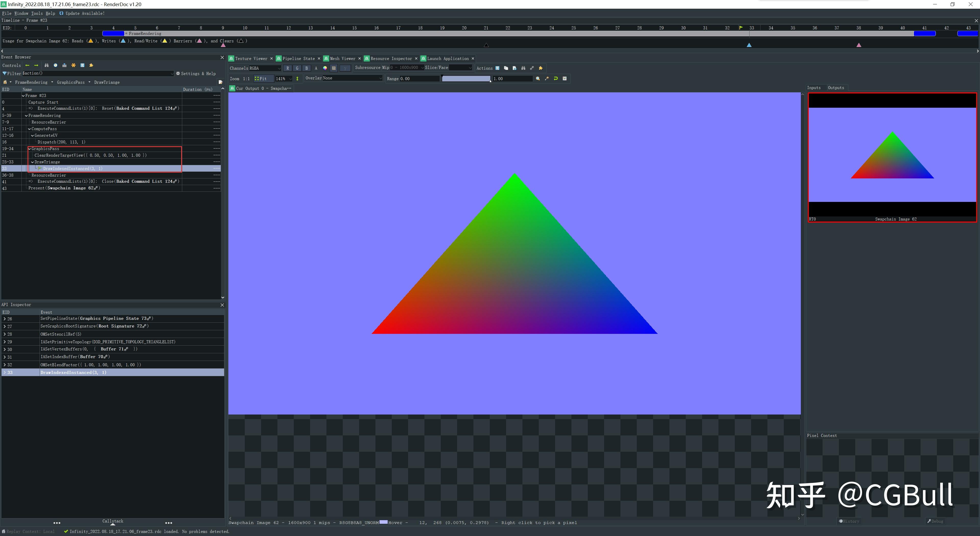The height and width of the screenshot is (536, 980).
Task: Click the histogram icon beside range controls
Action: coord(565,78)
